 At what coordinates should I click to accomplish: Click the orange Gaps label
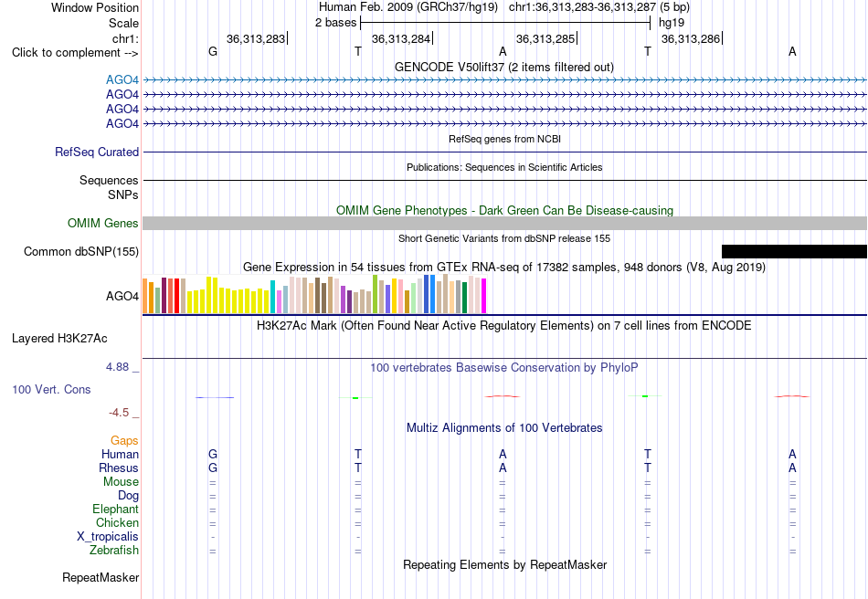click(124, 441)
